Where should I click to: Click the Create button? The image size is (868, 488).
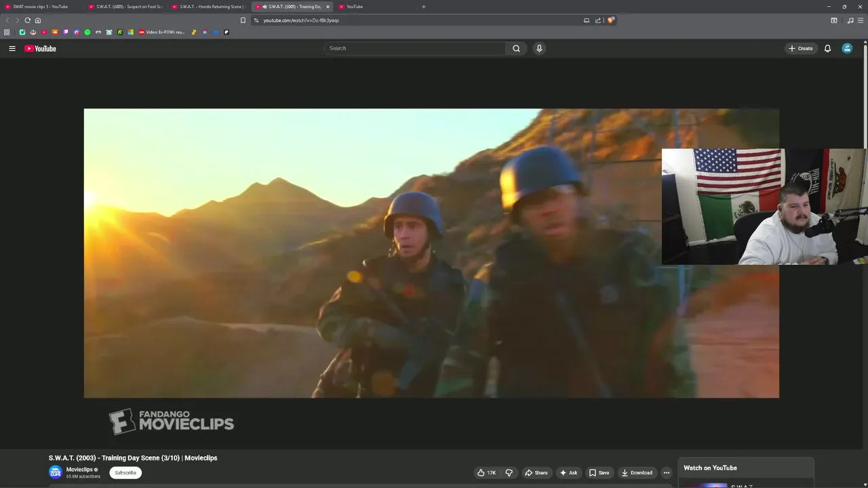click(x=800, y=48)
